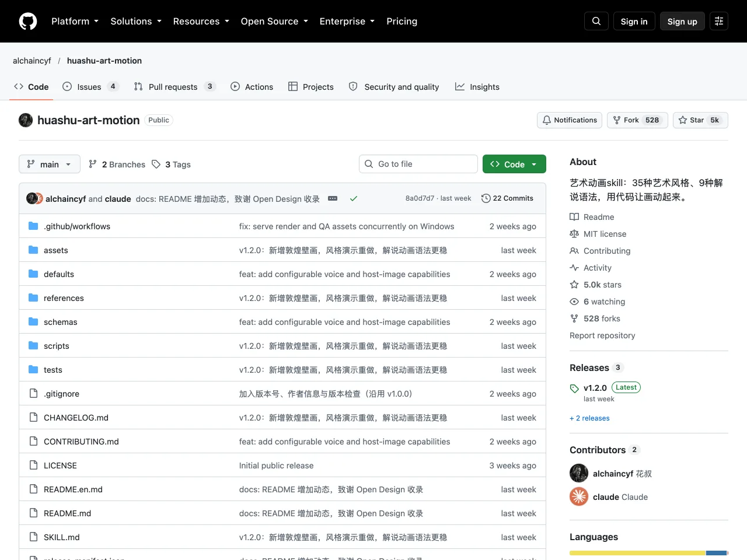
Task: Click the folder icon for the scripts row
Action: (33, 345)
